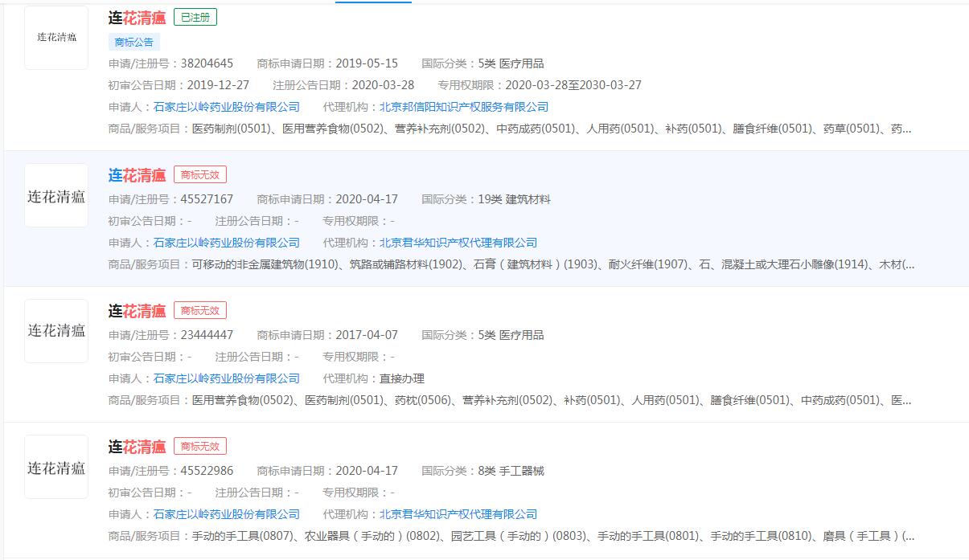Click the 19类 建筑材料 classification
Screen dimensions: 969x560
click(x=514, y=199)
